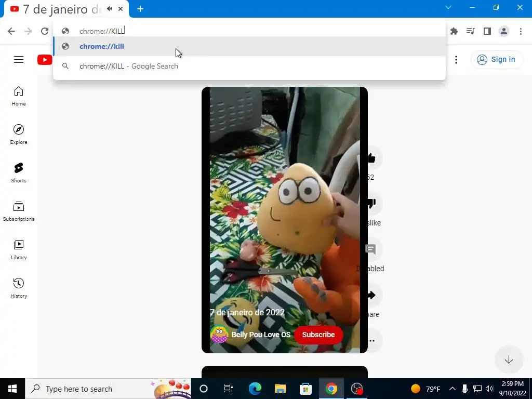Open the Chrome extensions puzzle icon
Screen dimensions: 532x399
click(x=454, y=31)
